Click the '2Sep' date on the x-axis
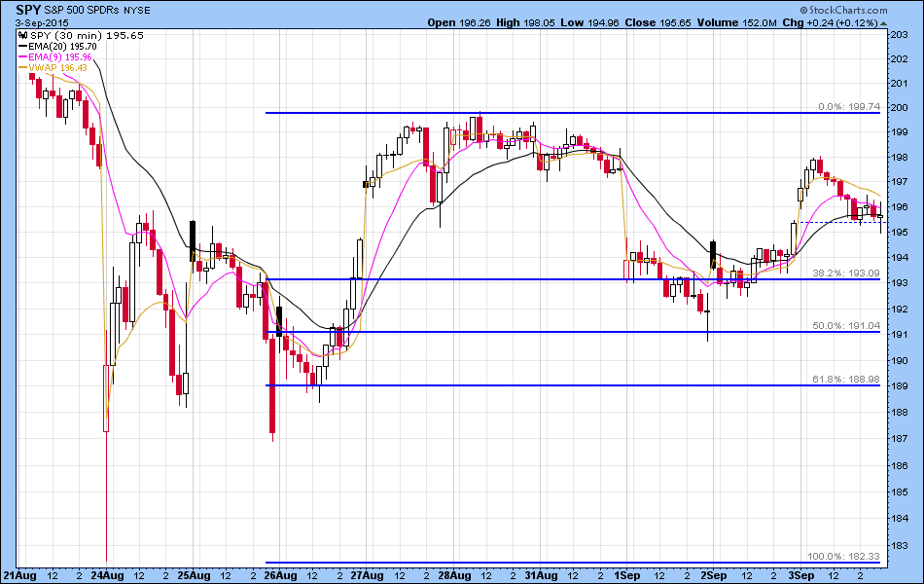 click(x=714, y=575)
